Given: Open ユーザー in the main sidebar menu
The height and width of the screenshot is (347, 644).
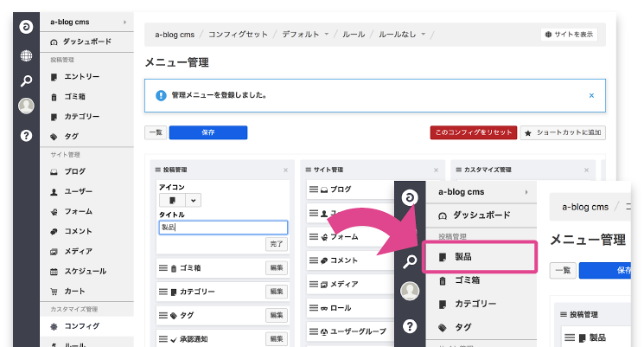Looking at the screenshot, I should pos(86,191).
